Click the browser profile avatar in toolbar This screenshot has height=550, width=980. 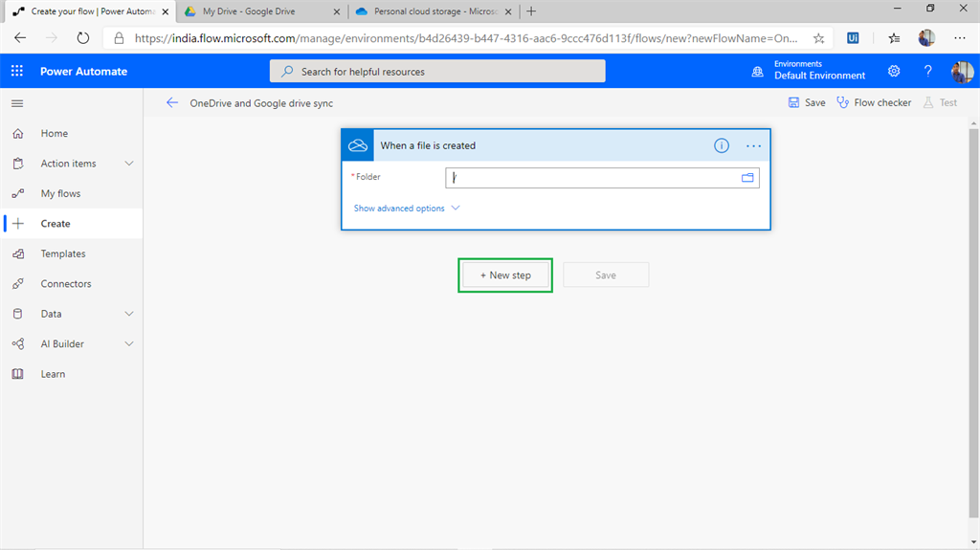point(926,38)
